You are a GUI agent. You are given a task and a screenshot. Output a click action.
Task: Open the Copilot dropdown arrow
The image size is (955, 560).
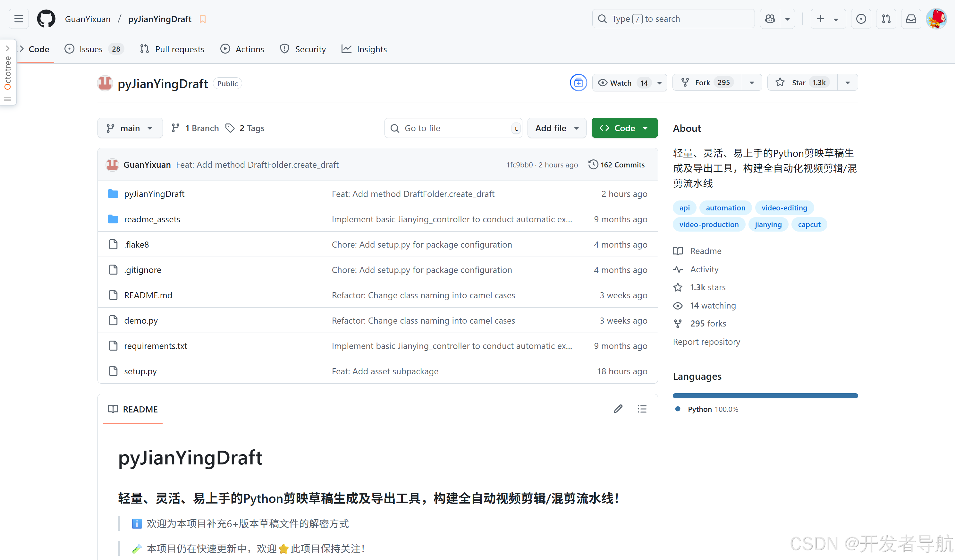(788, 19)
